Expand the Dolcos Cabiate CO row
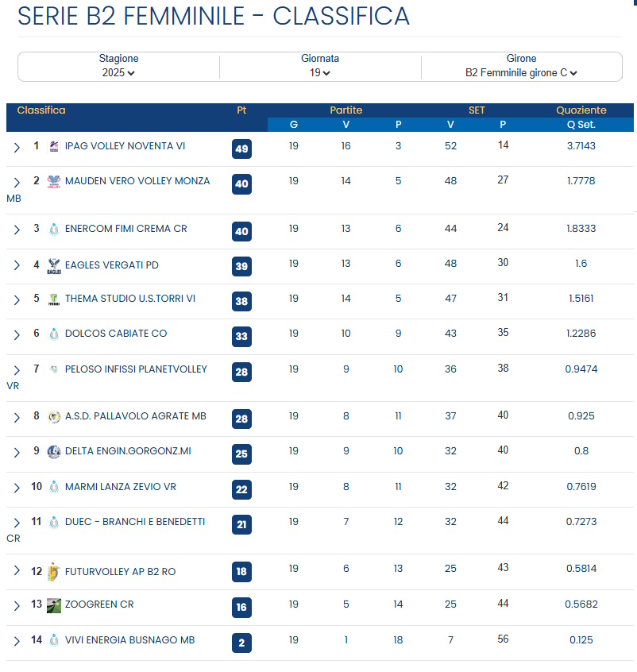 click(x=17, y=334)
